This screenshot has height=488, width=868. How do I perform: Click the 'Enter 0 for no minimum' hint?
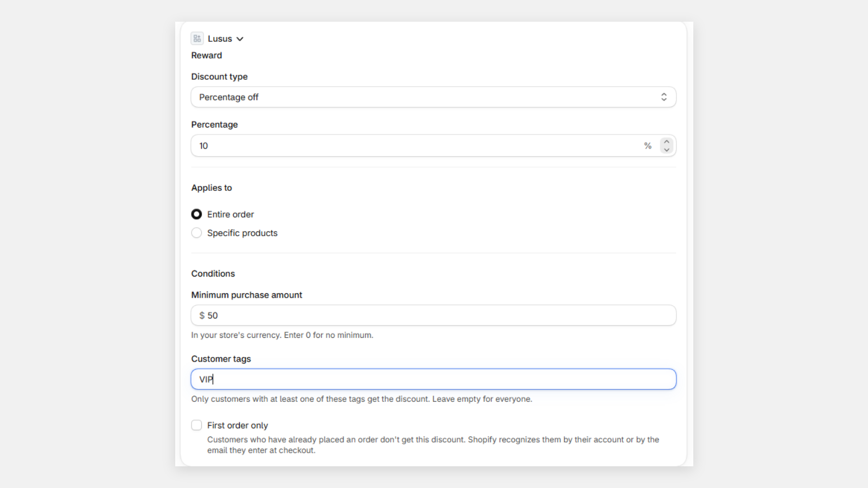coord(328,335)
